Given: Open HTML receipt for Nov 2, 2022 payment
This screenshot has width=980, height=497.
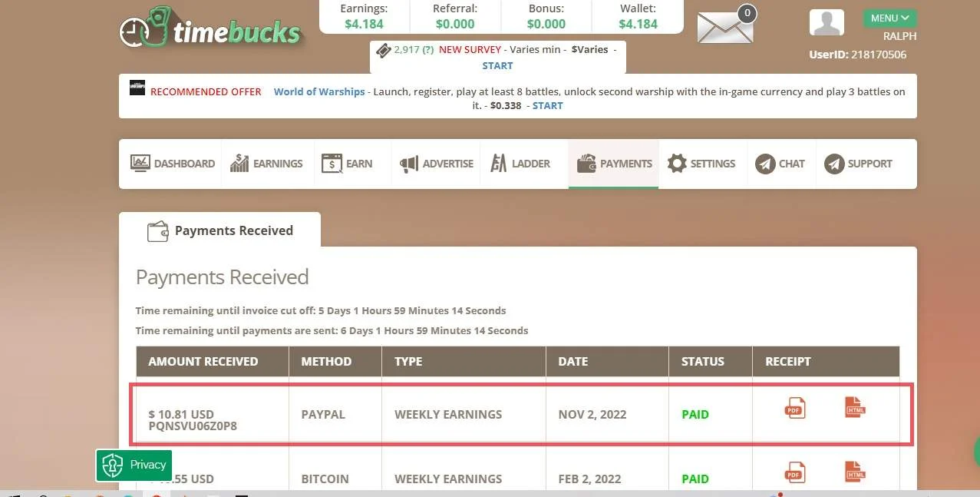Looking at the screenshot, I should [x=855, y=407].
